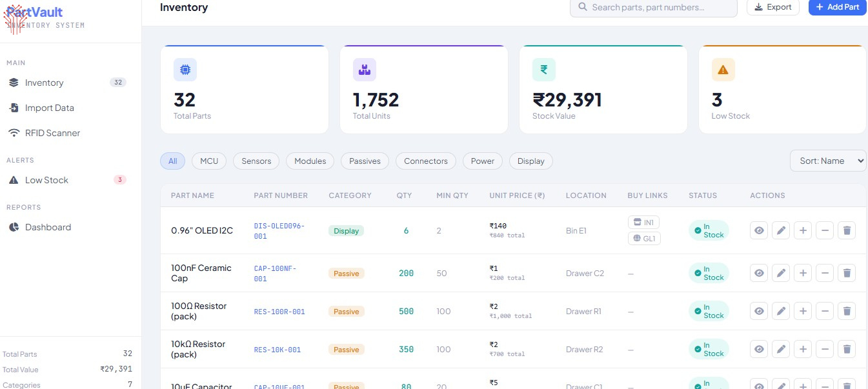Delete the 100nF Ceramic Cap row
The height and width of the screenshot is (389, 868).
[847, 273]
